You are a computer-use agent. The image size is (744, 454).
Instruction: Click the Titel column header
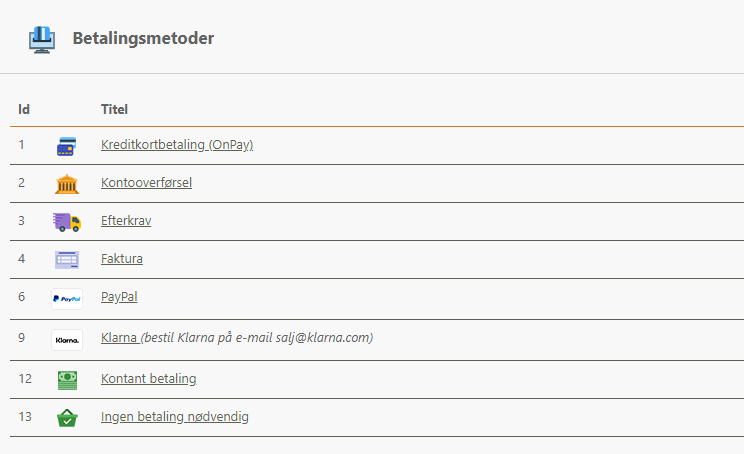coord(114,110)
